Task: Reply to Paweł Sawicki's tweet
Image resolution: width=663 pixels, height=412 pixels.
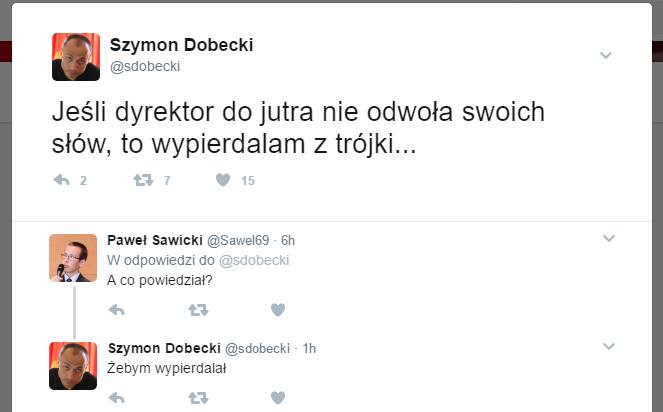Action: point(116,310)
